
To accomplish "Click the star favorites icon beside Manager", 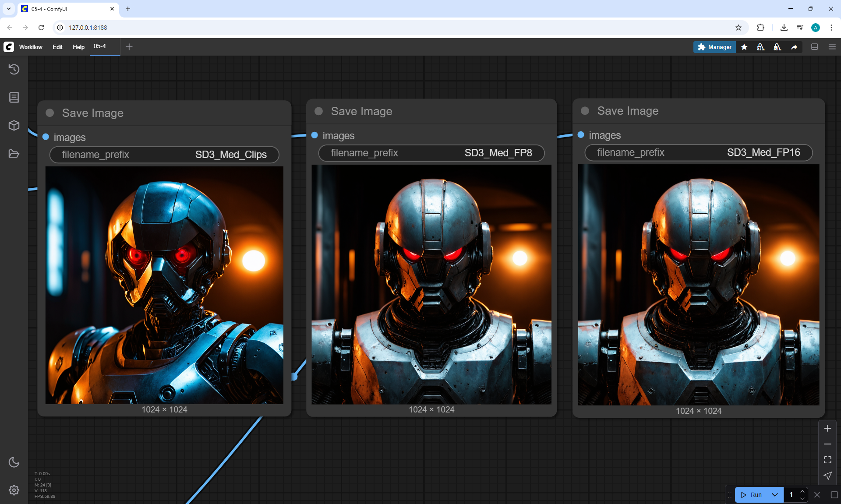I will point(744,47).
